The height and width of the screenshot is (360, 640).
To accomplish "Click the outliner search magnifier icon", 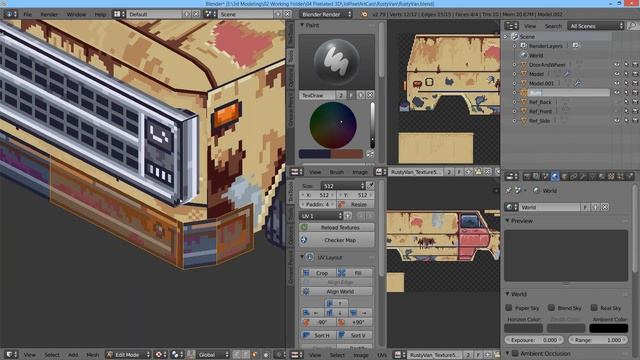I will point(633,26).
